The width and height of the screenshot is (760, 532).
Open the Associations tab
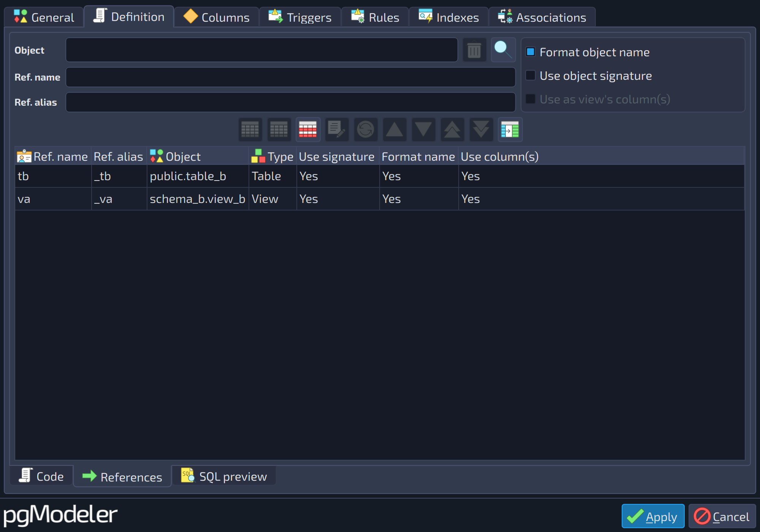(x=542, y=17)
